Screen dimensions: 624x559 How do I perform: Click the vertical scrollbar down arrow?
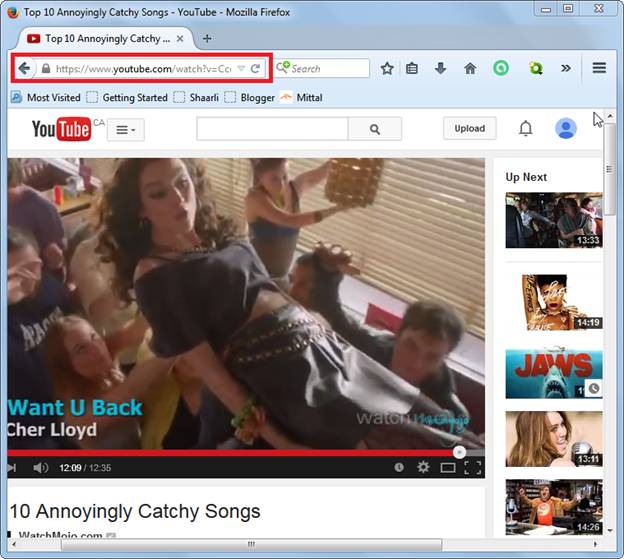[x=610, y=530]
